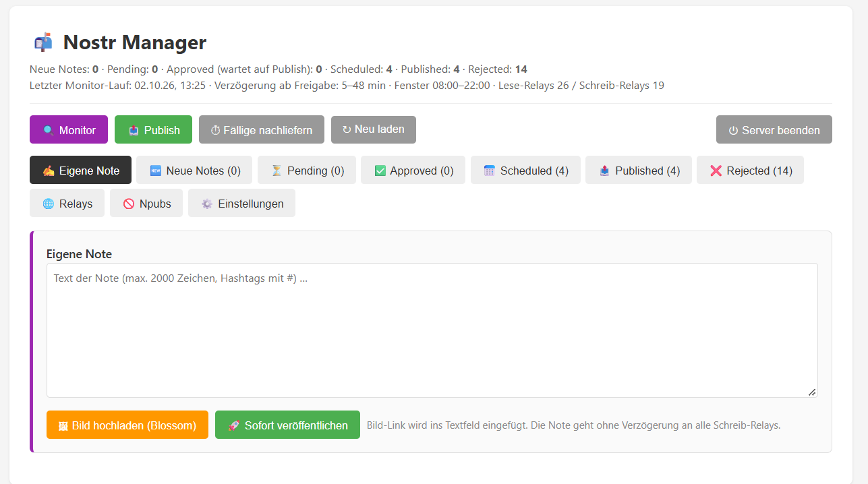Viewport: 868px width, 484px height.
Task: Go to the Rejected (14) tab
Action: (x=750, y=170)
